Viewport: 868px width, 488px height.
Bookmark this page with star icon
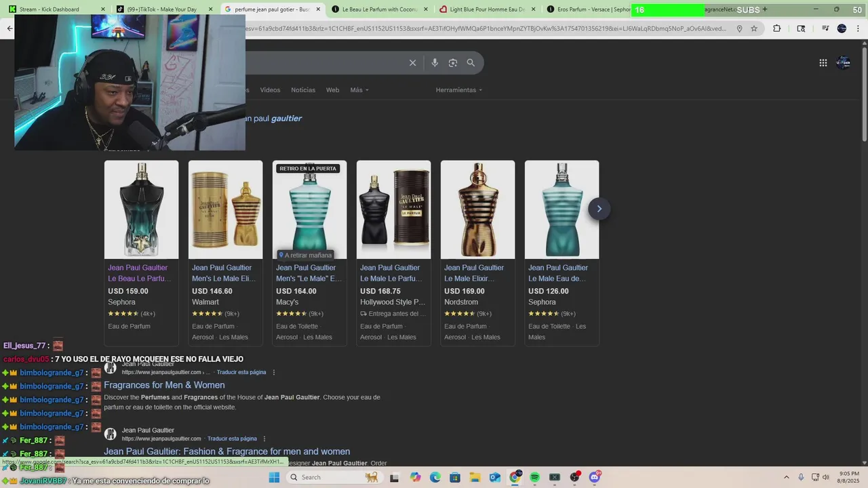coord(754,28)
